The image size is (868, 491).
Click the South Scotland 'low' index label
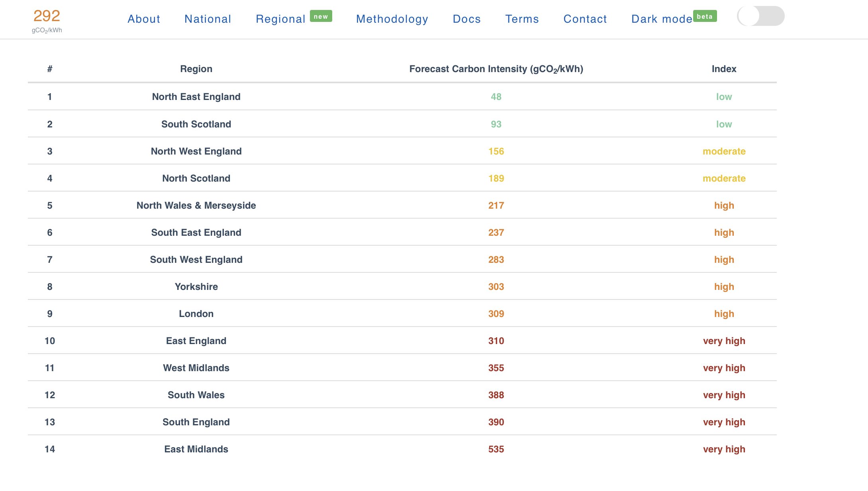tap(724, 124)
